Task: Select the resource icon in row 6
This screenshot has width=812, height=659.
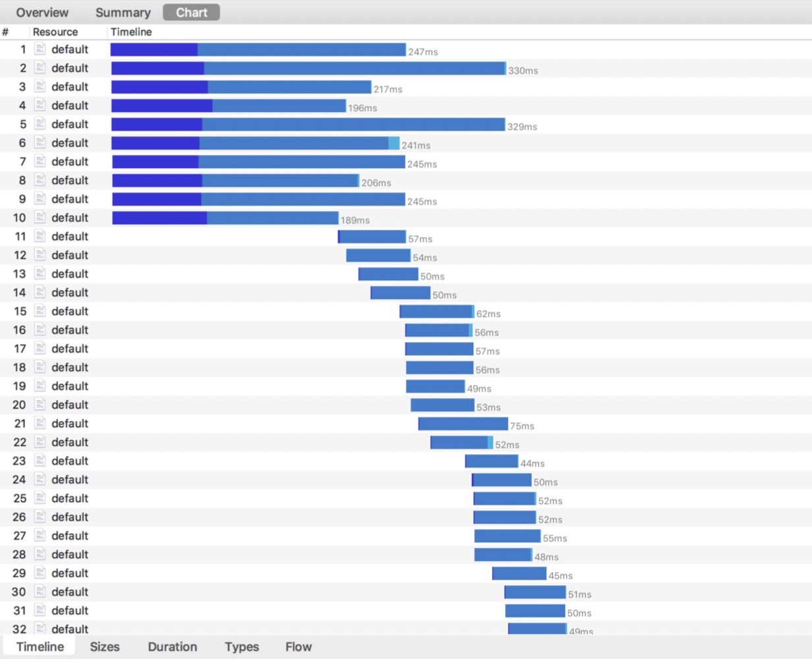Action: point(40,142)
